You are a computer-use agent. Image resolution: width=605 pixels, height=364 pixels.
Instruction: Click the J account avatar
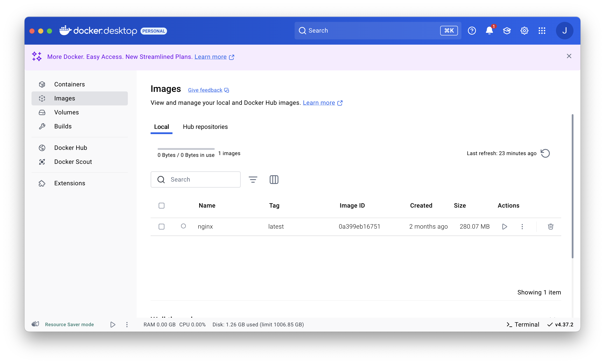(x=565, y=31)
